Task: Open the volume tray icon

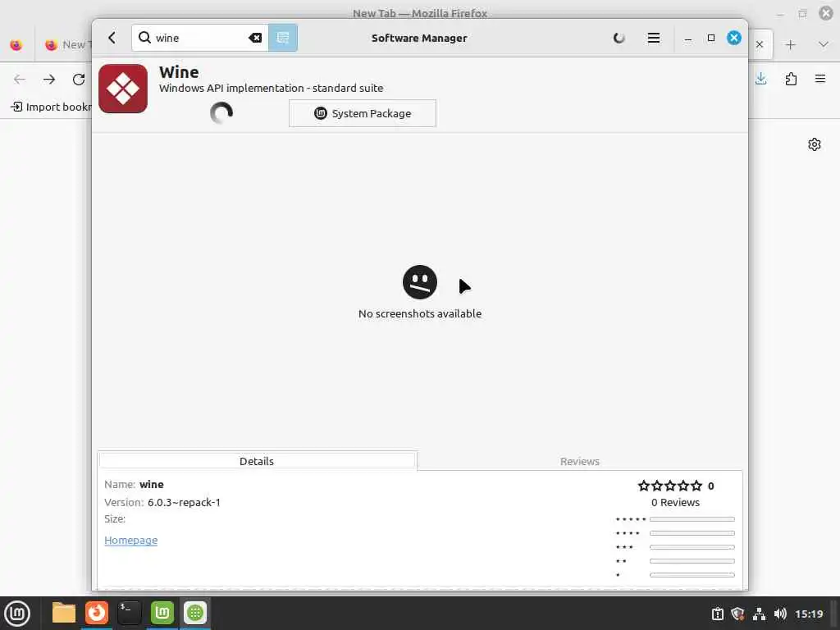Action: (780, 614)
